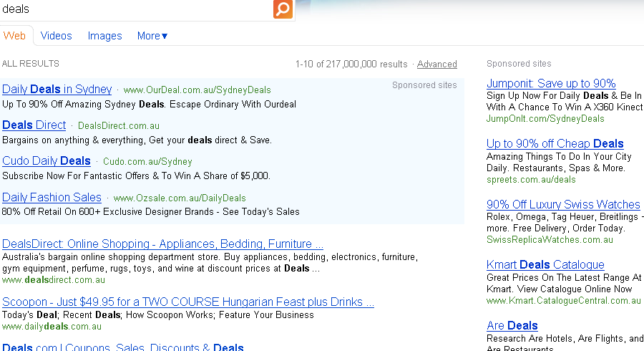Open 'Jumponit: Save up to 90%' ad

point(551,83)
